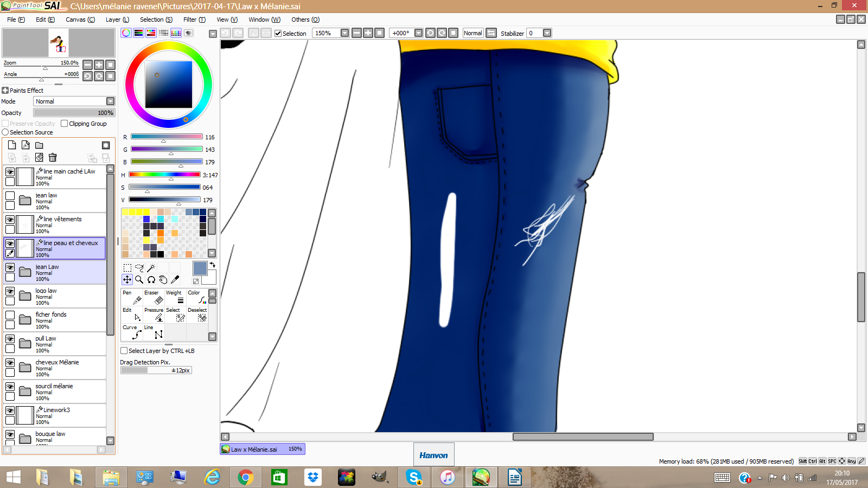
Task: Open the Layer menu
Action: (117, 20)
